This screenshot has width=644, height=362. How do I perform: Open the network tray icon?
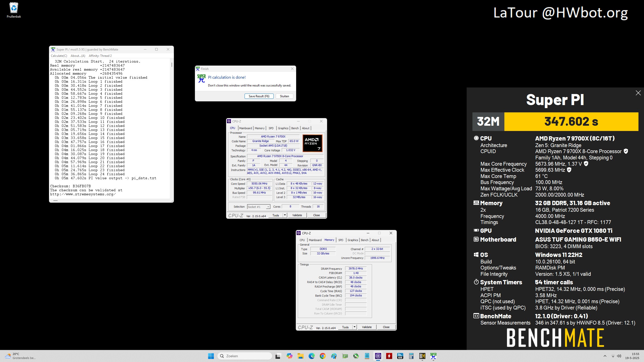tap(613, 356)
